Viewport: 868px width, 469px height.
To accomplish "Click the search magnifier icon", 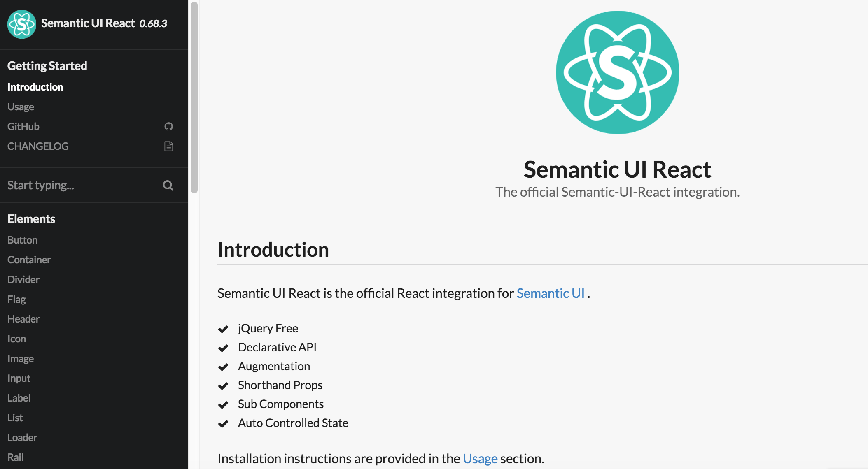I will click(x=168, y=185).
